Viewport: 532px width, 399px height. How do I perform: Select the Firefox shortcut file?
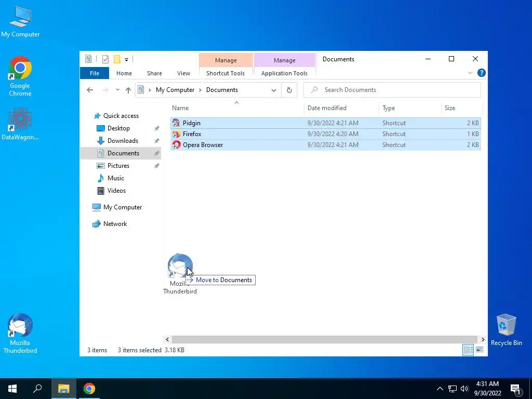coord(325,134)
